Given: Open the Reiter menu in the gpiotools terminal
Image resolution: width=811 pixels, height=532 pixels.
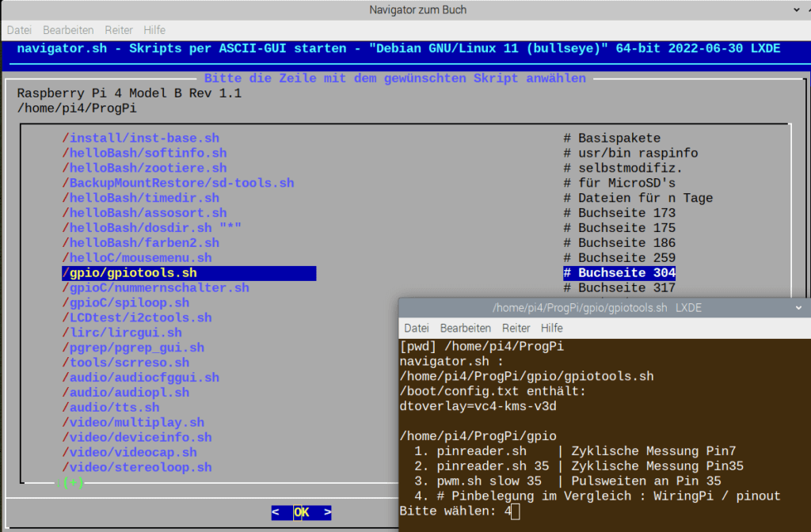Looking at the screenshot, I should click(516, 328).
